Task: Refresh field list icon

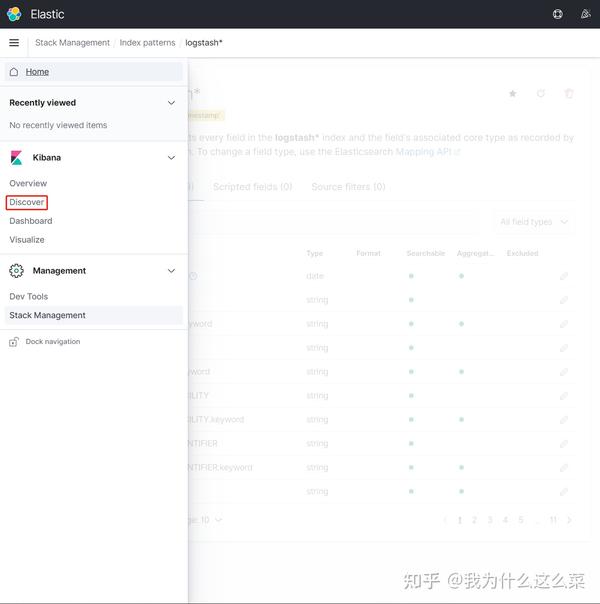Action: 541,93
